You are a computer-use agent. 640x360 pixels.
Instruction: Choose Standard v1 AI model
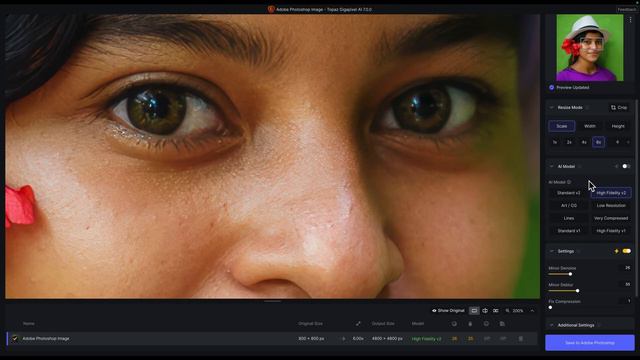569,231
